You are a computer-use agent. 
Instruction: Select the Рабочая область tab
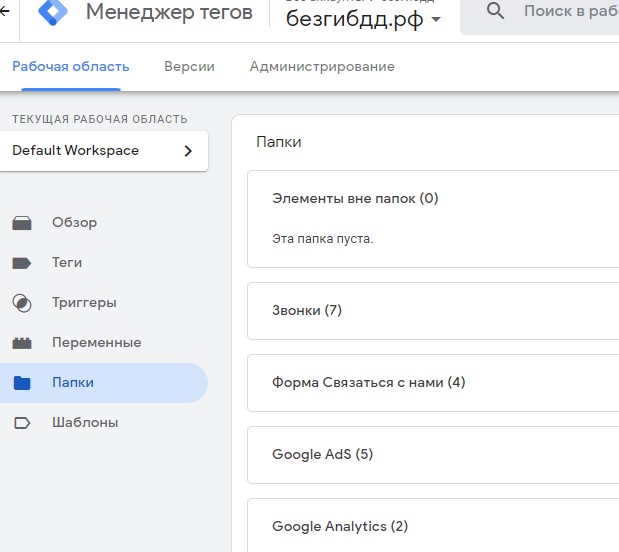pyautogui.click(x=70, y=67)
